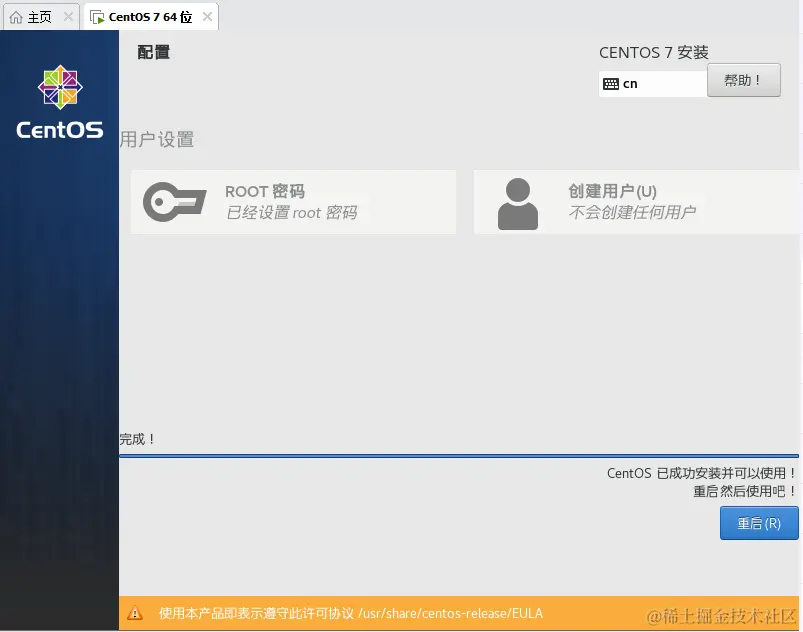Click the 帮助！ help button
This screenshot has width=803, height=632.
(744, 80)
